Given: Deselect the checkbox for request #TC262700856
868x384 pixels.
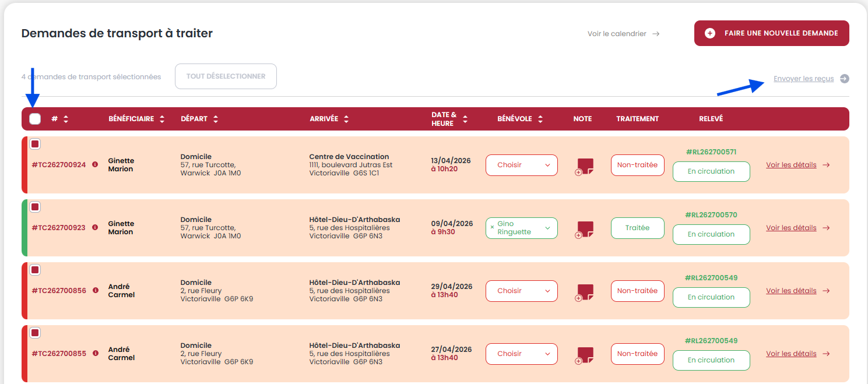Looking at the screenshot, I should [x=35, y=270].
